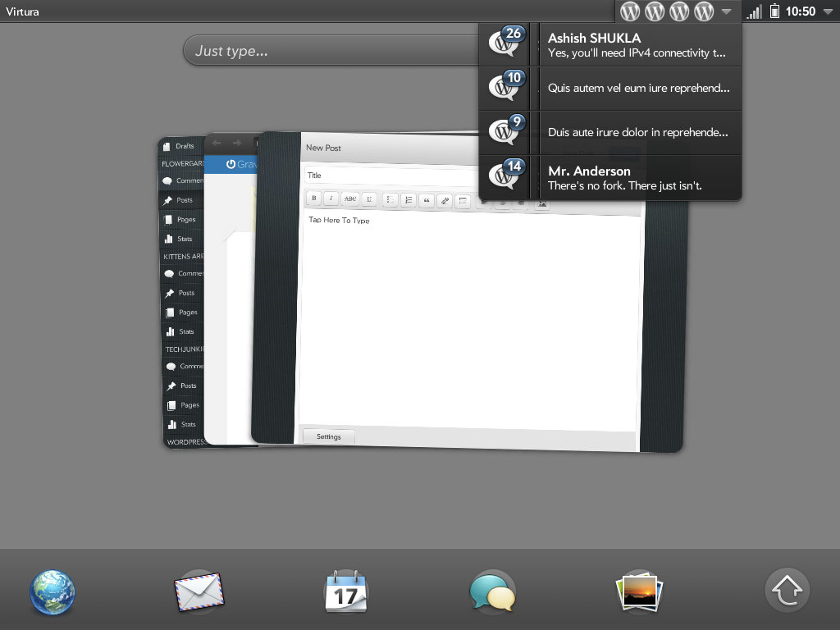Open Pages under FLOWERGARD blog
This screenshot has height=630, width=840.
coord(183,220)
